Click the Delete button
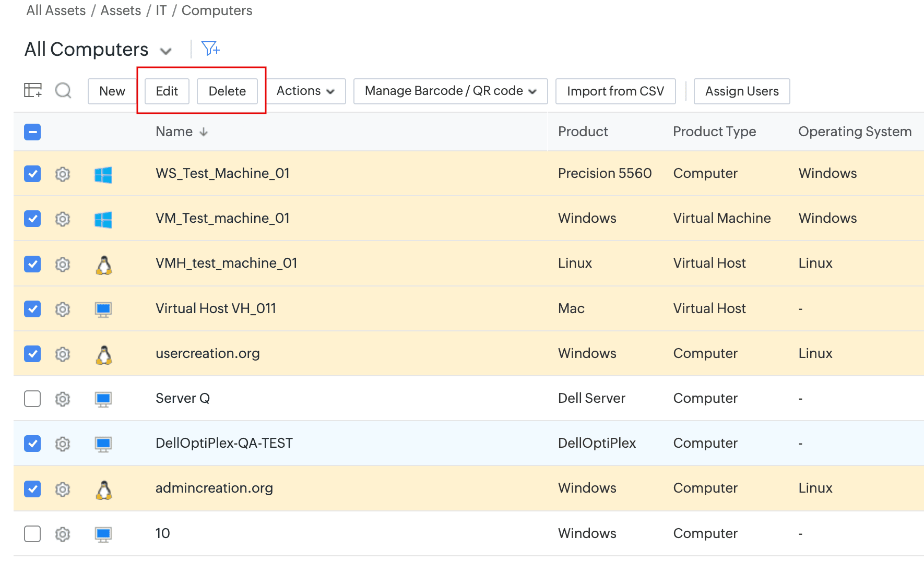924x573 pixels. tap(227, 91)
